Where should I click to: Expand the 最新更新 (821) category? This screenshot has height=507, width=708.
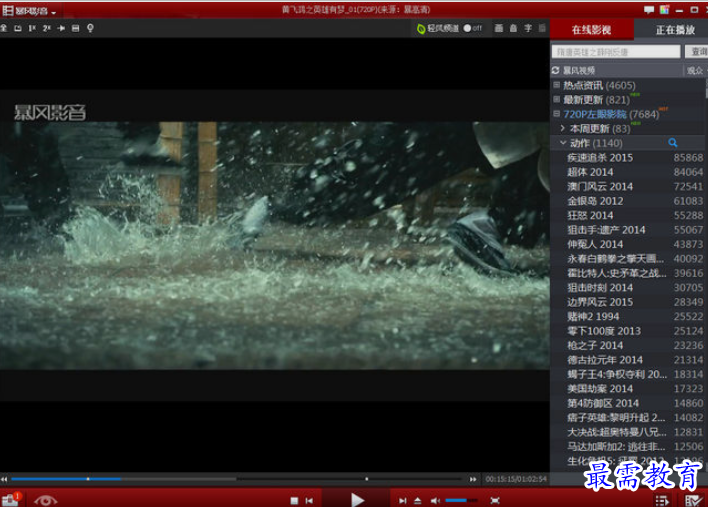pos(557,99)
